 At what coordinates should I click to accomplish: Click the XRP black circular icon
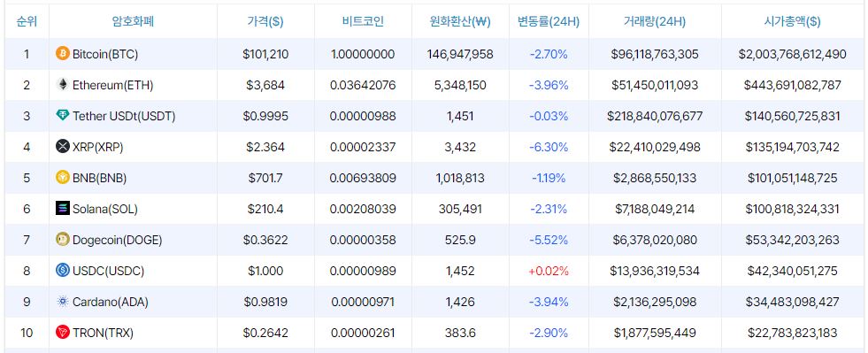[63, 147]
